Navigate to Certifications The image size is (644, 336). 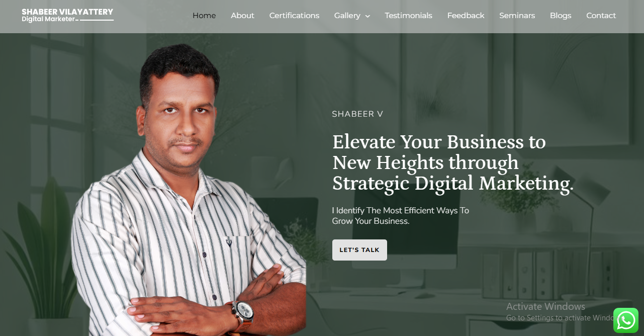[x=294, y=16]
